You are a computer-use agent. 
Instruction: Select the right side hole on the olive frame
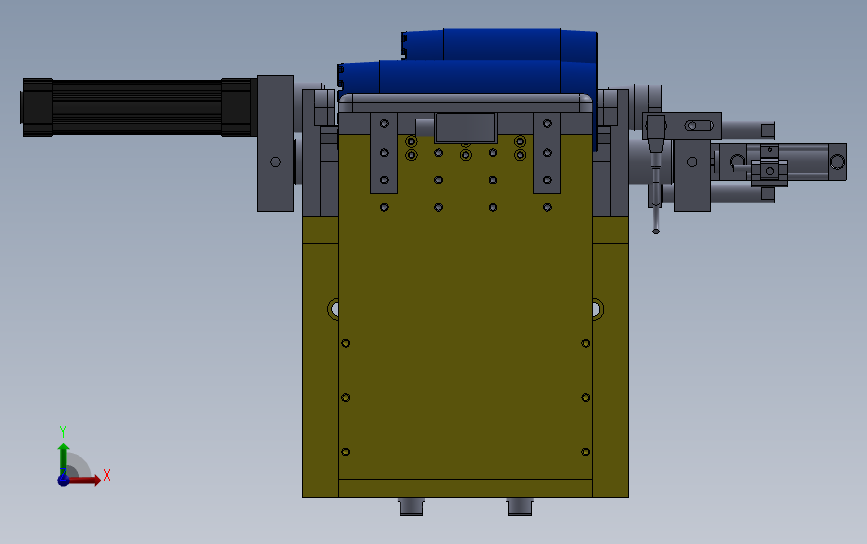click(x=598, y=309)
